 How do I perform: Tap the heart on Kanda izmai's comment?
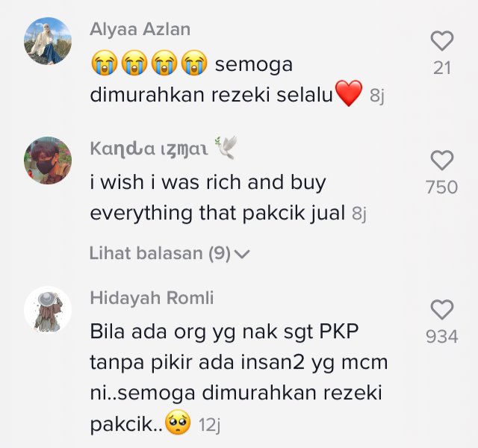tap(441, 161)
